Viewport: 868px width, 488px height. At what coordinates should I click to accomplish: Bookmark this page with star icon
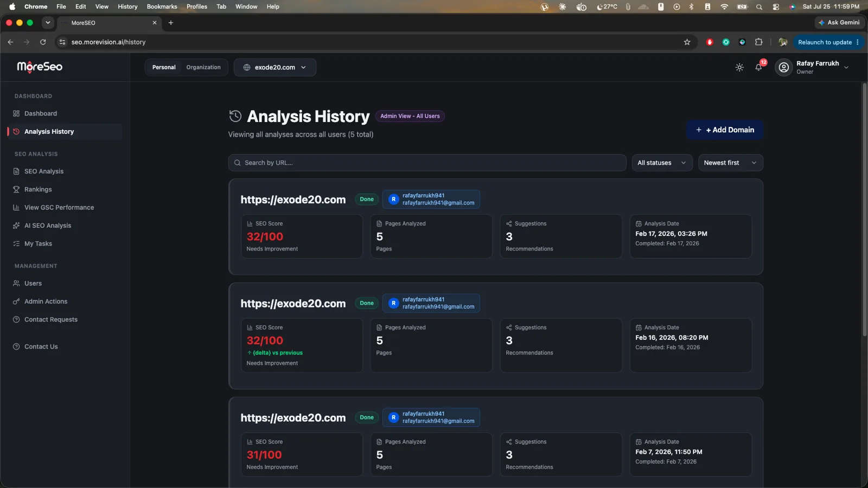[687, 42]
